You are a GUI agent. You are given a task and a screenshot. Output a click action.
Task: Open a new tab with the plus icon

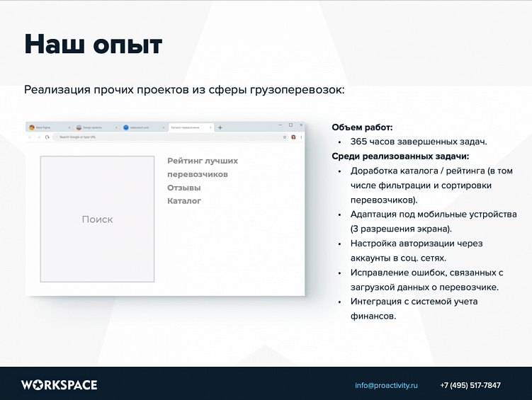pos(220,128)
